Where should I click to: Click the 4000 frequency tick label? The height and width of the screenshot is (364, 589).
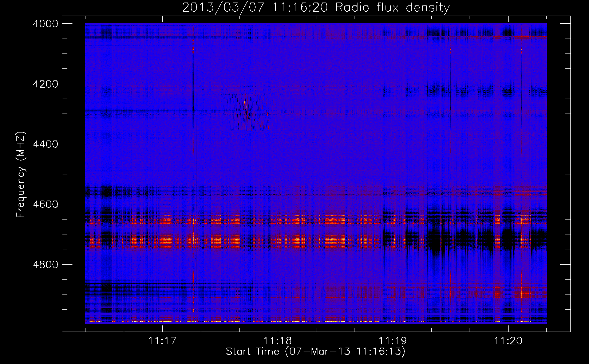46,24
